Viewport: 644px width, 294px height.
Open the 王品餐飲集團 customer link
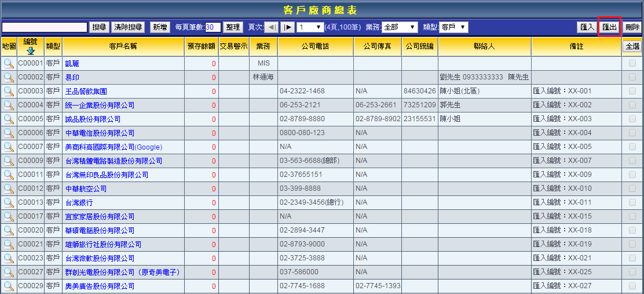click(x=86, y=91)
